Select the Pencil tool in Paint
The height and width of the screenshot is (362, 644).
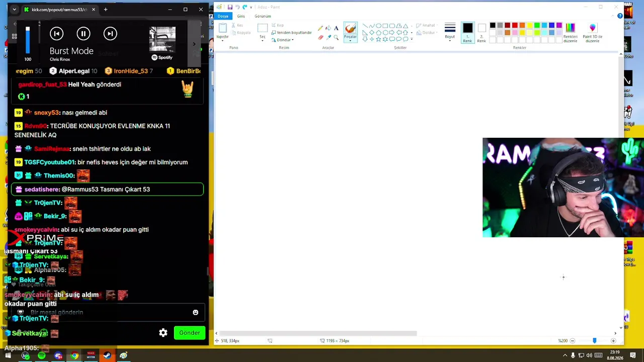click(x=320, y=28)
